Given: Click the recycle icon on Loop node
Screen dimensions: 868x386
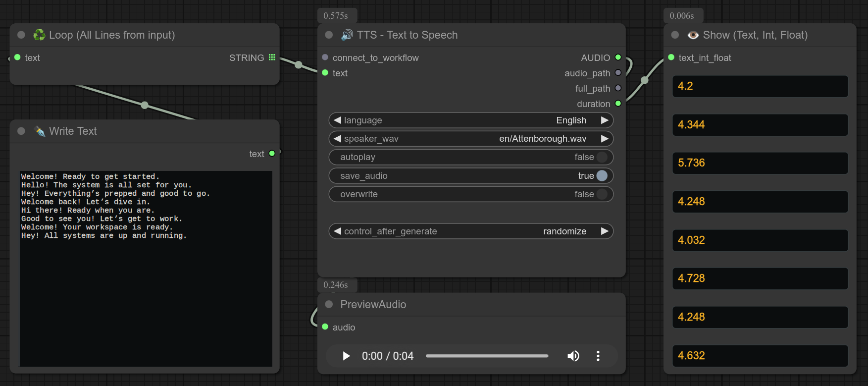Looking at the screenshot, I should point(39,35).
